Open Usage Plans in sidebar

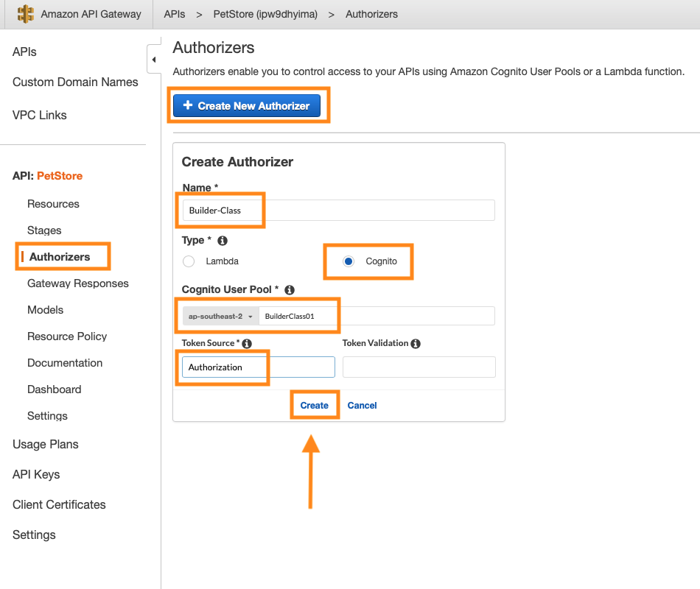(46, 445)
